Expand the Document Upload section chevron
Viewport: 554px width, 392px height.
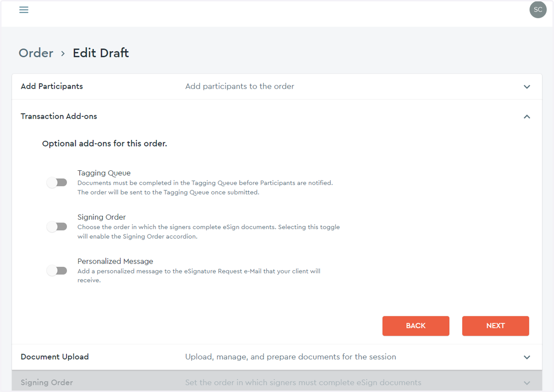[527, 357]
